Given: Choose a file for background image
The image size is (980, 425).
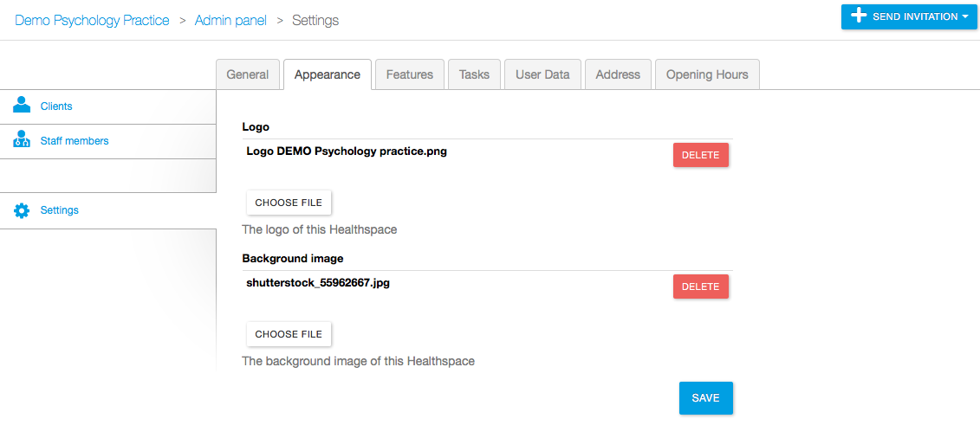Looking at the screenshot, I should tap(289, 334).
